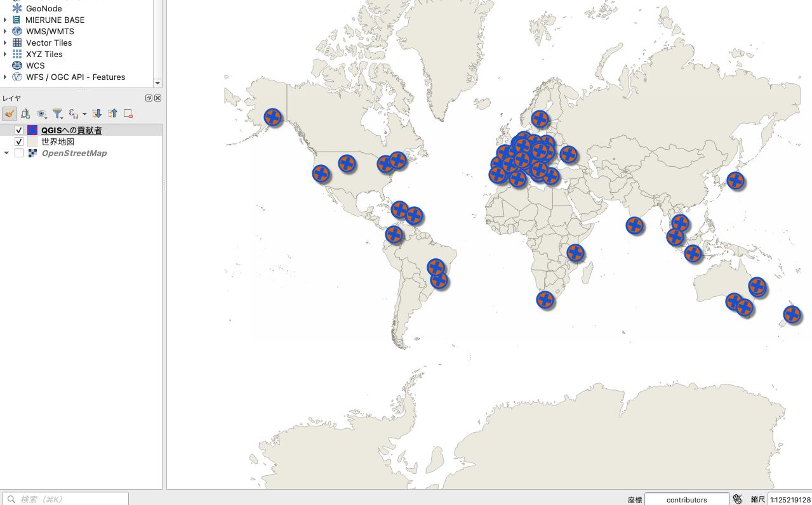
Task: Expand the WMS/WMTS node
Action: (5, 31)
